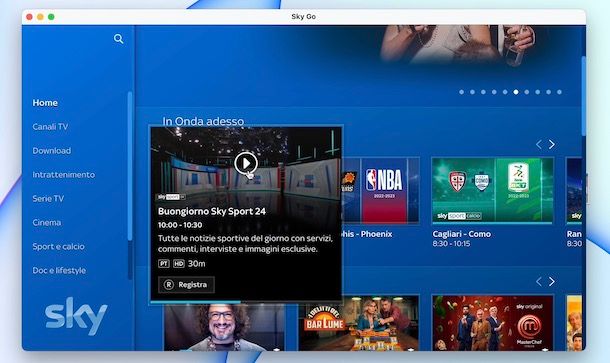The height and width of the screenshot is (363, 610).
Task: Open Cagliari - Como match thumbnail
Action: [493, 190]
